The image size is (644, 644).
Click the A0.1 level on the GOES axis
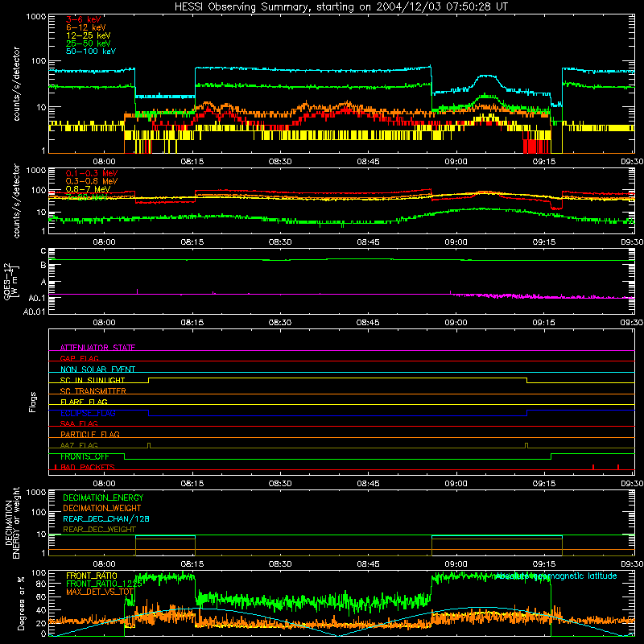click(36, 298)
